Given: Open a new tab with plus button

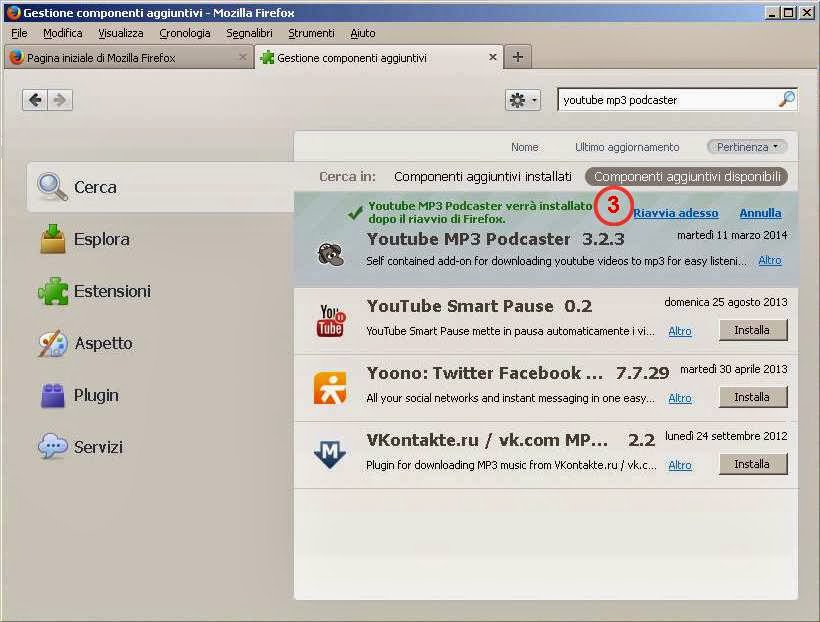Looking at the screenshot, I should coord(517,57).
